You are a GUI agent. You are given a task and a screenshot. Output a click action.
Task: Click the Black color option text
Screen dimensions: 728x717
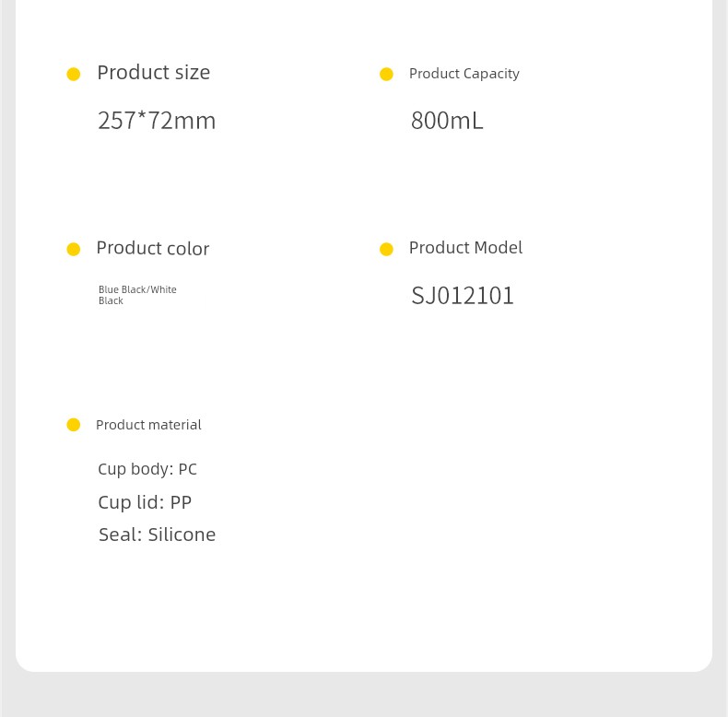click(x=111, y=301)
